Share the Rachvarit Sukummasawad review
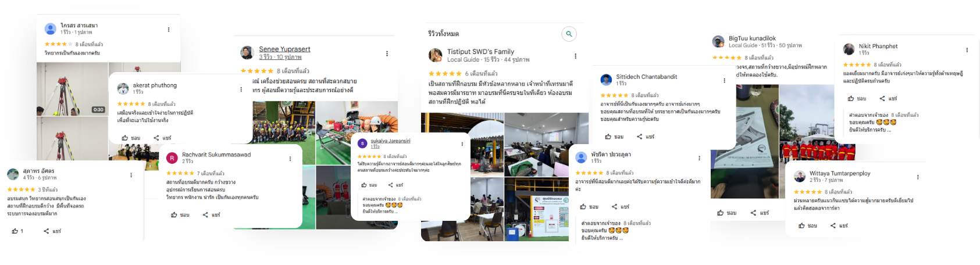This screenshot has height=265, width=980. (x=212, y=215)
